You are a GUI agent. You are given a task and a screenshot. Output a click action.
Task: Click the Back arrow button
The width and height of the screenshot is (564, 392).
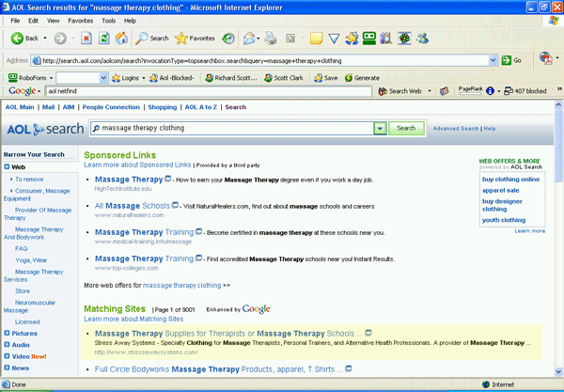pyautogui.click(x=17, y=39)
